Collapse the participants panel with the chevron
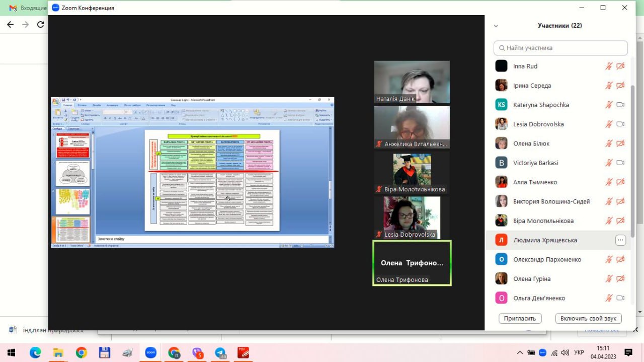The width and height of the screenshot is (644, 362). click(x=496, y=26)
